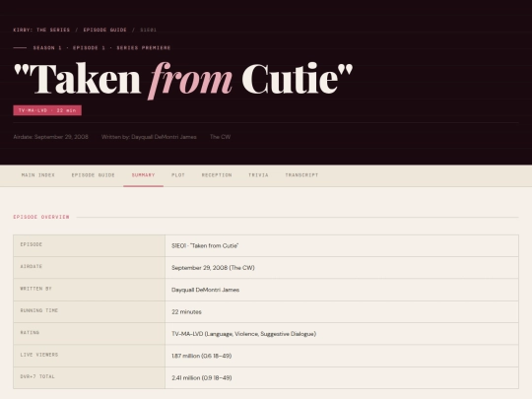Click the "Taken from Cutie" episode title
532x399 pixels.
(x=183, y=80)
